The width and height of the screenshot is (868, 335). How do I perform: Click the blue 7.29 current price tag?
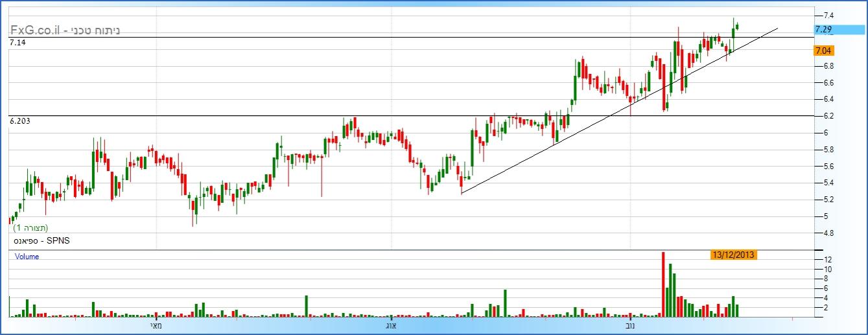823,29
